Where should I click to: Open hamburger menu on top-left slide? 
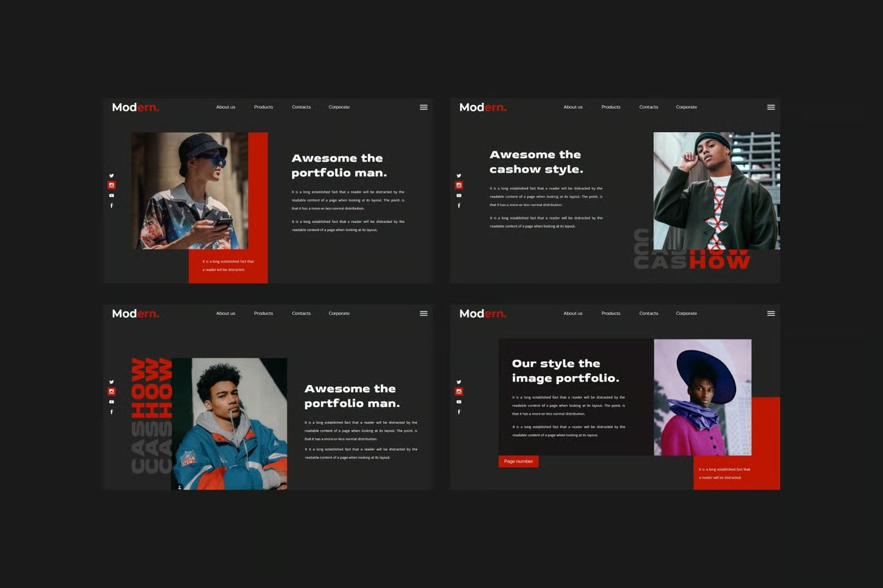(423, 107)
